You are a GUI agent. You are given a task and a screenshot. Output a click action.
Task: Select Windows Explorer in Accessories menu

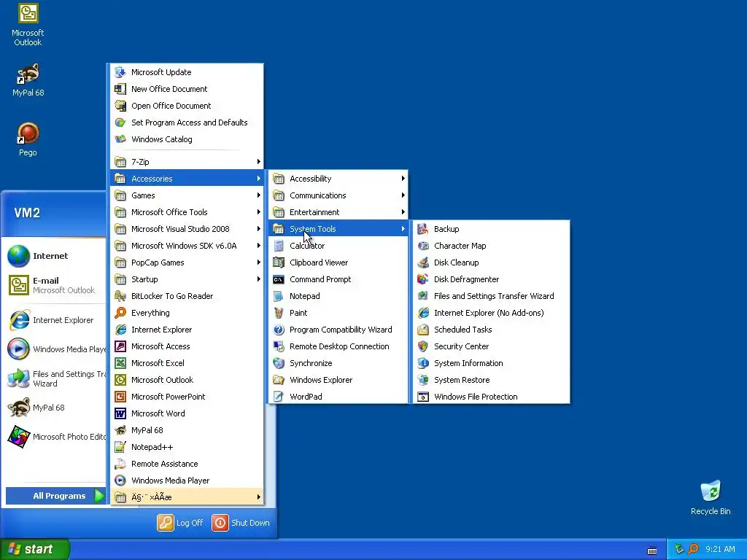click(338, 380)
